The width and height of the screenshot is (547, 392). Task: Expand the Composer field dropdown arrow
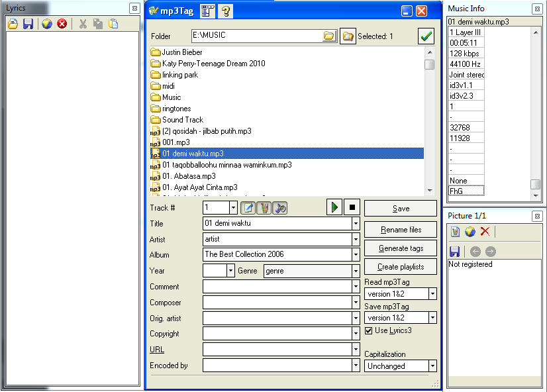pos(356,303)
